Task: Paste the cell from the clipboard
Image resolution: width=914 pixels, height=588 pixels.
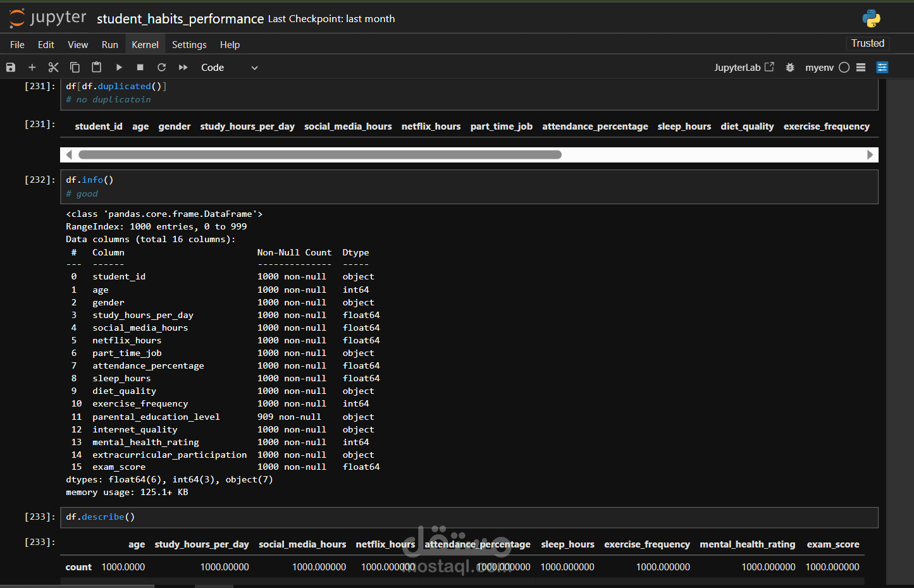Action: [96, 67]
